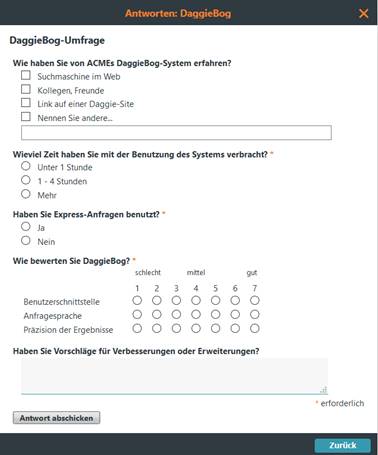Rate Anfragesprache with 4
This screenshot has height=455, width=378.
pyautogui.click(x=196, y=314)
